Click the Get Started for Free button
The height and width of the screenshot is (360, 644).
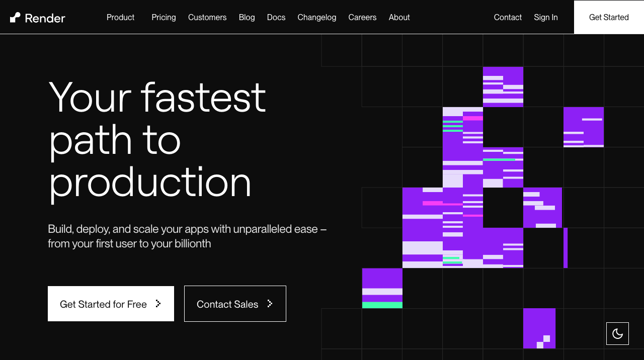pos(103,304)
